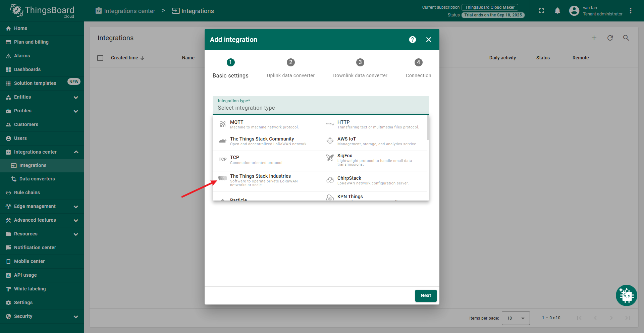Choose HTTP integration type
This screenshot has width=644, height=333.
coord(374,124)
